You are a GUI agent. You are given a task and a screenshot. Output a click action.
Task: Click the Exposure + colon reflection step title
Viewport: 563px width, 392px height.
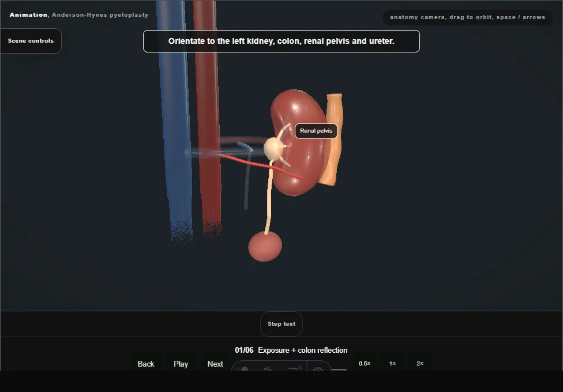(303, 350)
